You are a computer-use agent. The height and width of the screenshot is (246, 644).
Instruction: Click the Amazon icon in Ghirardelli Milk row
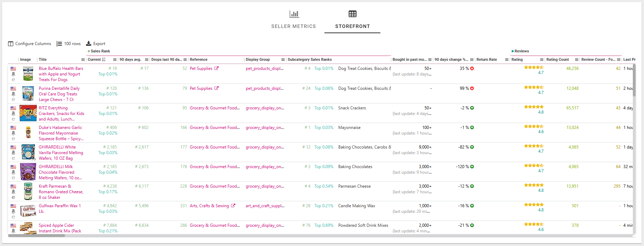point(13,172)
